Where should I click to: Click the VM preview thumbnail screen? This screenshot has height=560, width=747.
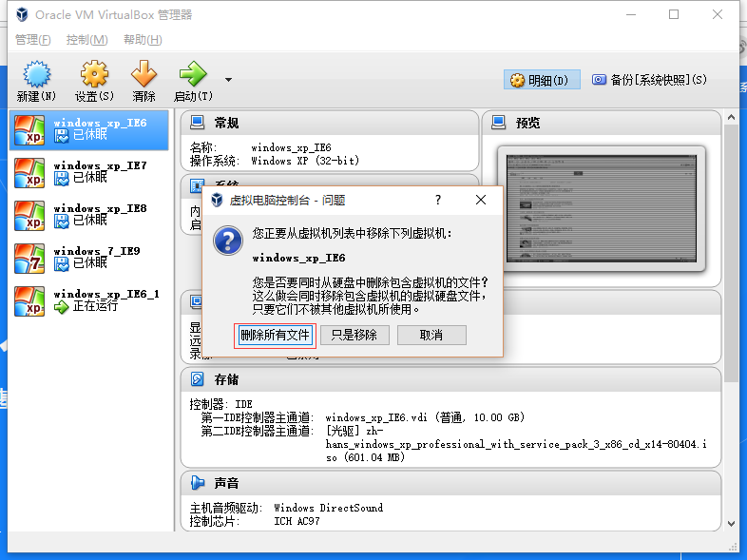602,209
